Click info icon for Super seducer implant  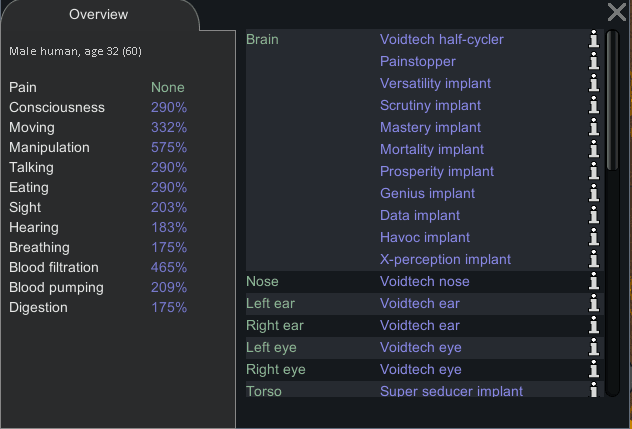click(594, 391)
